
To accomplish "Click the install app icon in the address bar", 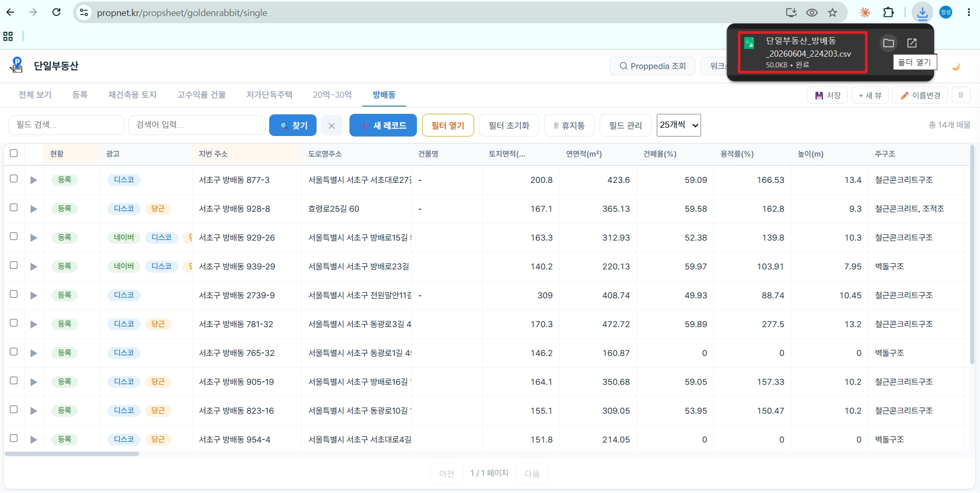I will (791, 12).
